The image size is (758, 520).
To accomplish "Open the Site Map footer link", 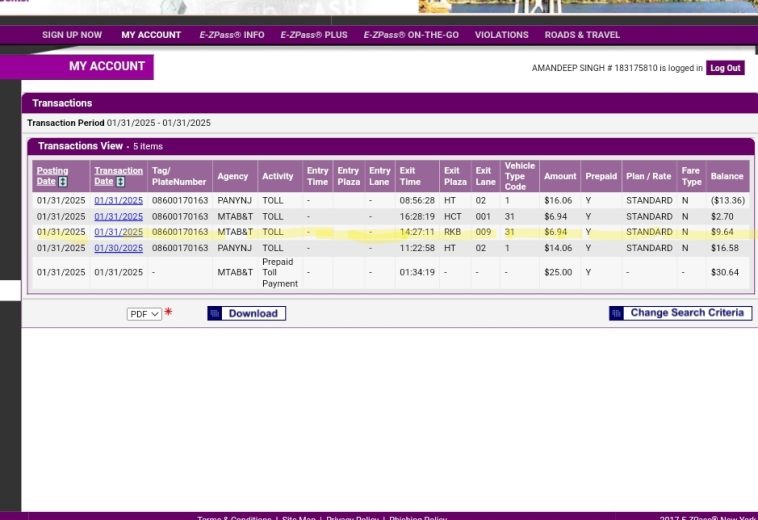I will click(299, 518).
